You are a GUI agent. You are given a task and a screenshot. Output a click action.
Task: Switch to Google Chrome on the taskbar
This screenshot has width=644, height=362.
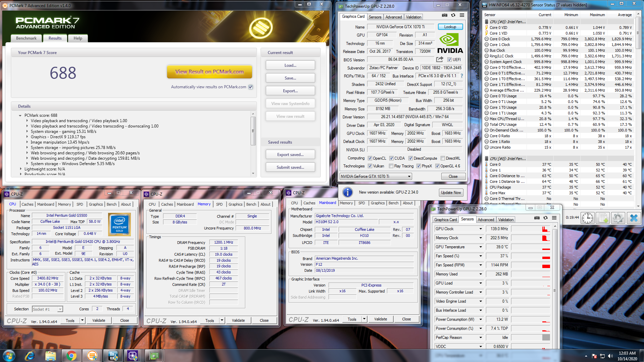pyautogui.click(x=71, y=356)
